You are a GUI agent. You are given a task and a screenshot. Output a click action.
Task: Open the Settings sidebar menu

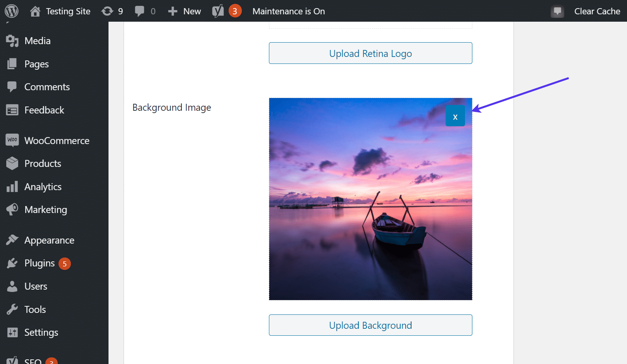click(41, 333)
